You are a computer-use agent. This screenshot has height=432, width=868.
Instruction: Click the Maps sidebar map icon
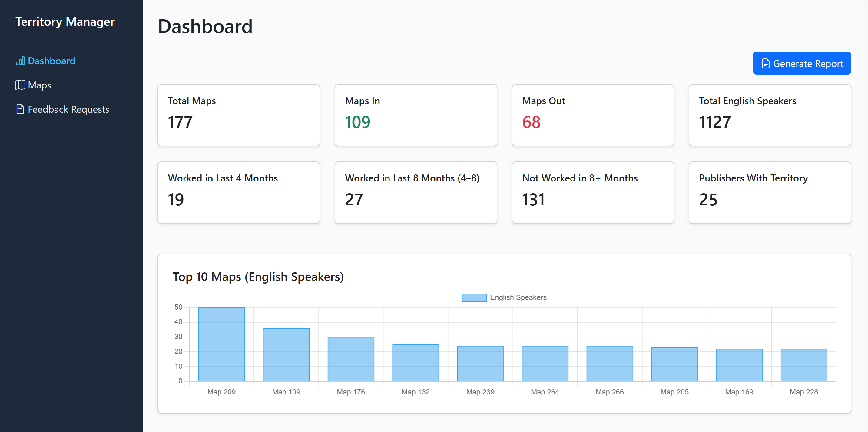click(20, 85)
